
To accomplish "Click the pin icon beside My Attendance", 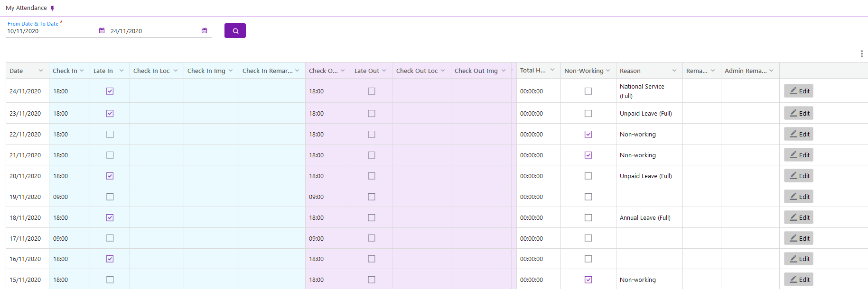I will (52, 8).
